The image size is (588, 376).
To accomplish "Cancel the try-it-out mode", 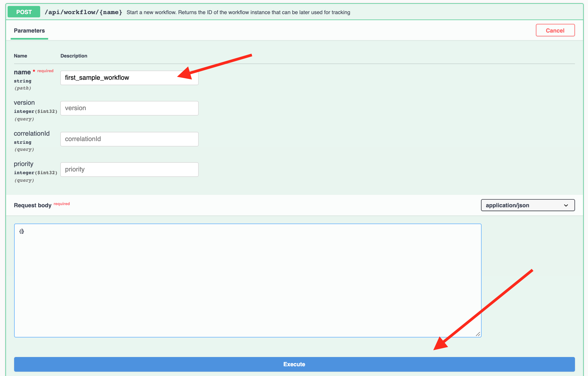I will click(x=555, y=30).
